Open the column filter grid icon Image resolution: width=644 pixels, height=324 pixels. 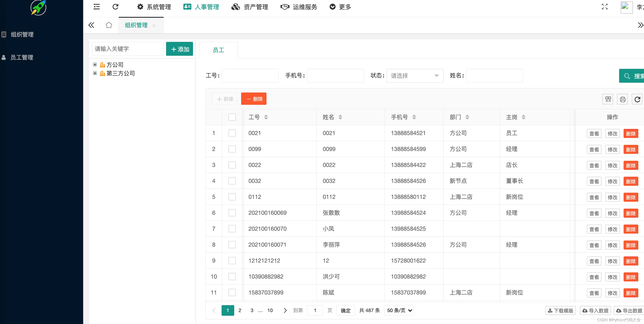pyautogui.click(x=608, y=99)
